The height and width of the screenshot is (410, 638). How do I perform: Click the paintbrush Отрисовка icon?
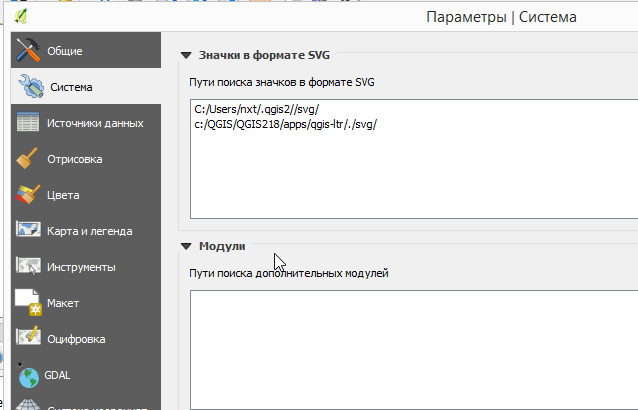(x=28, y=159)
